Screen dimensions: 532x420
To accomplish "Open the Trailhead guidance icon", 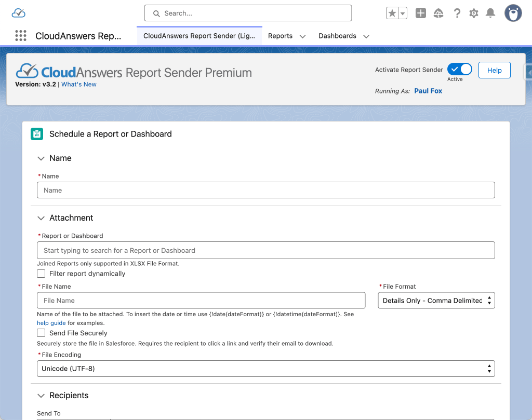I will (438, 13).
